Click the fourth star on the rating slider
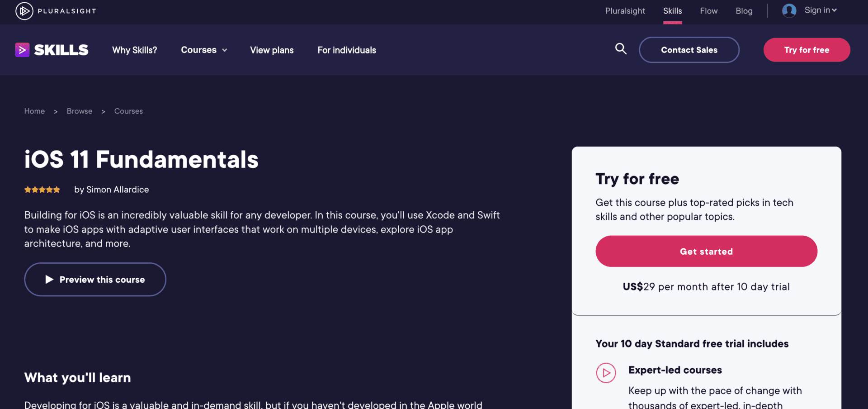The image size is (868, 409). 49,190
